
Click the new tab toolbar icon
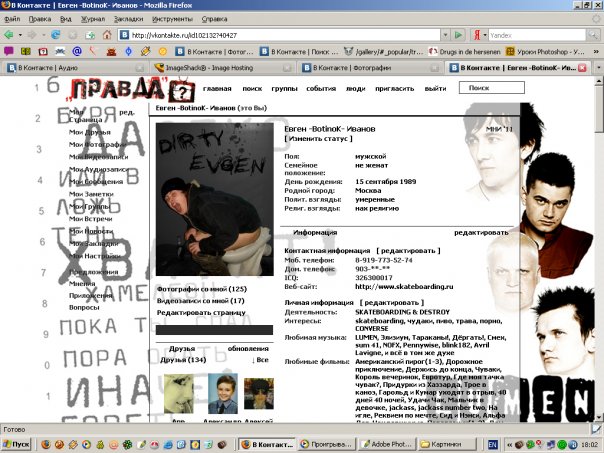(x=90, y=35)
